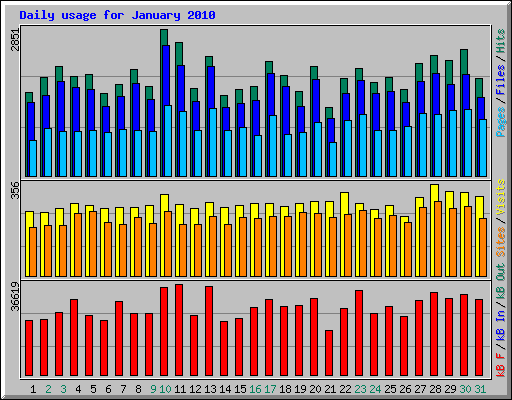Click the green day label 2

(48, 389)
